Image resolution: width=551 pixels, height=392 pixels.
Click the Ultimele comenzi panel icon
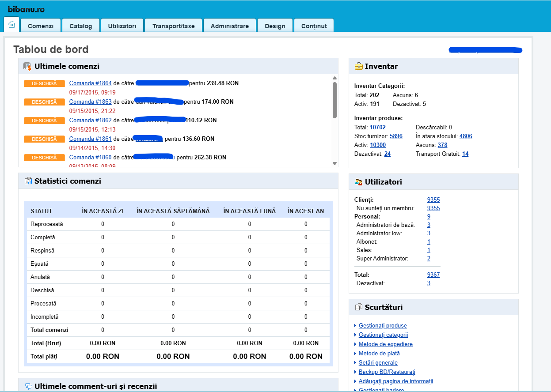click(28, 67)
